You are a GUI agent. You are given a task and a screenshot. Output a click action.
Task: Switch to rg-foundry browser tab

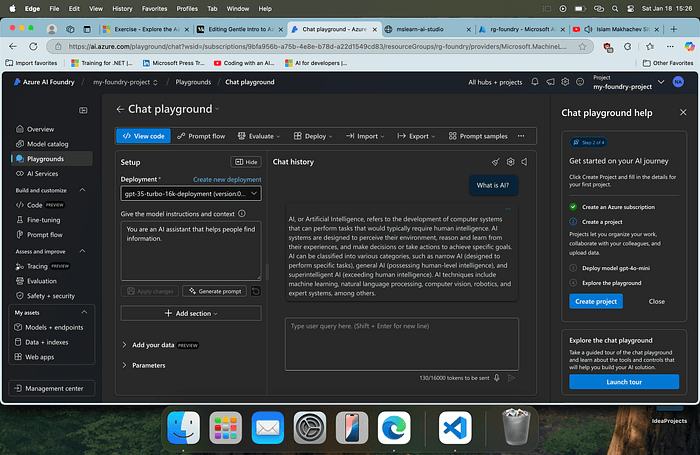pyautogui.click(x=521, y=29)
